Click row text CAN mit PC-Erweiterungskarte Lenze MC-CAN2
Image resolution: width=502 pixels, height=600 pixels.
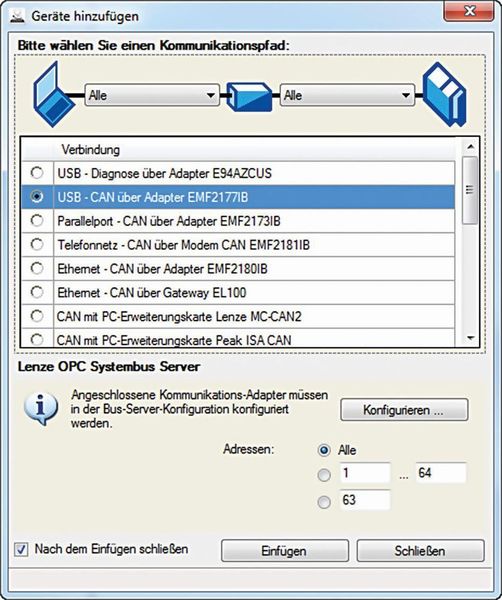pos(179,316)
